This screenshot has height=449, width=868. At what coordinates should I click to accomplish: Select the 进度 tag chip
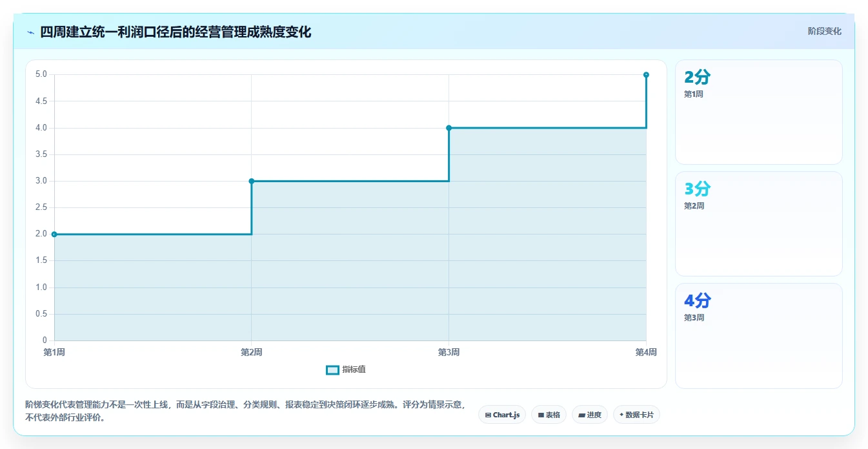(x=589, y=415)
